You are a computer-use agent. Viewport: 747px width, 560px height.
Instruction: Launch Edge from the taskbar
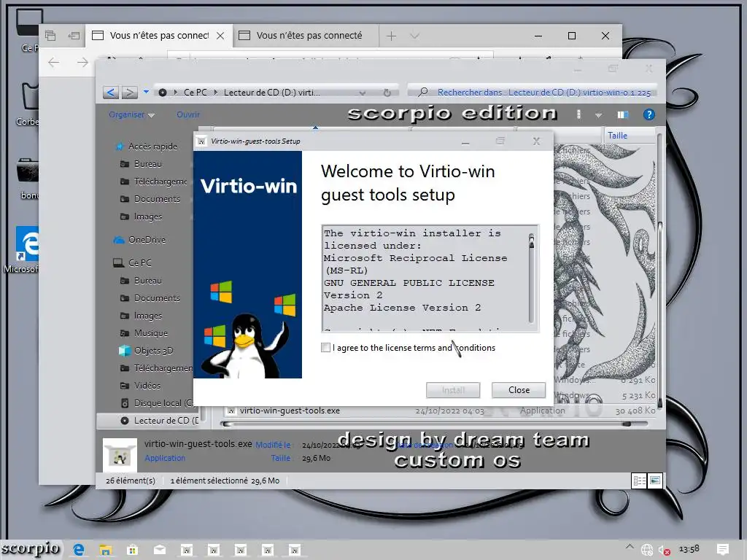pos(79,550)
